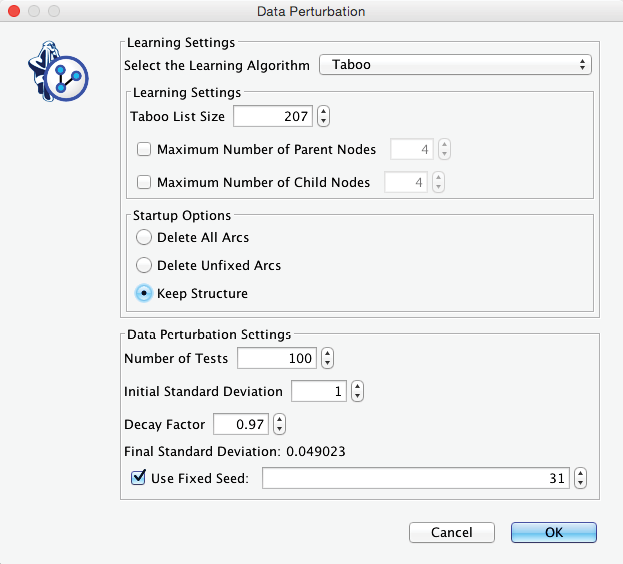Enable Maximum Number of Parent Nodes
Screen dimensions: 623x564
pos(144,150)
